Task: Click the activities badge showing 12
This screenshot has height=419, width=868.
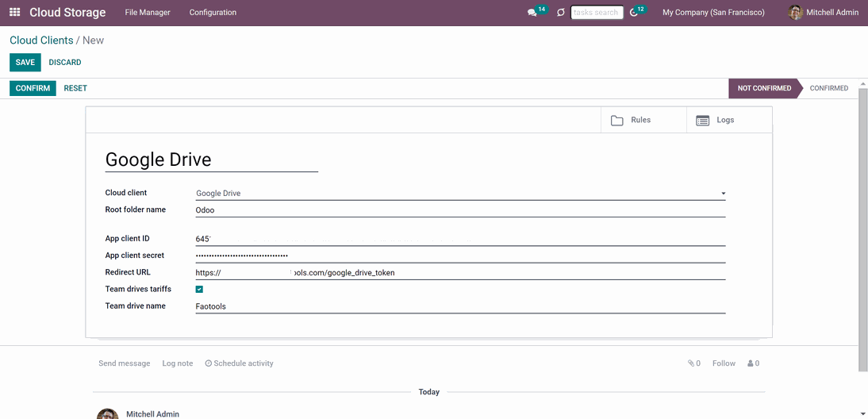Action: (x=640, y=10)
